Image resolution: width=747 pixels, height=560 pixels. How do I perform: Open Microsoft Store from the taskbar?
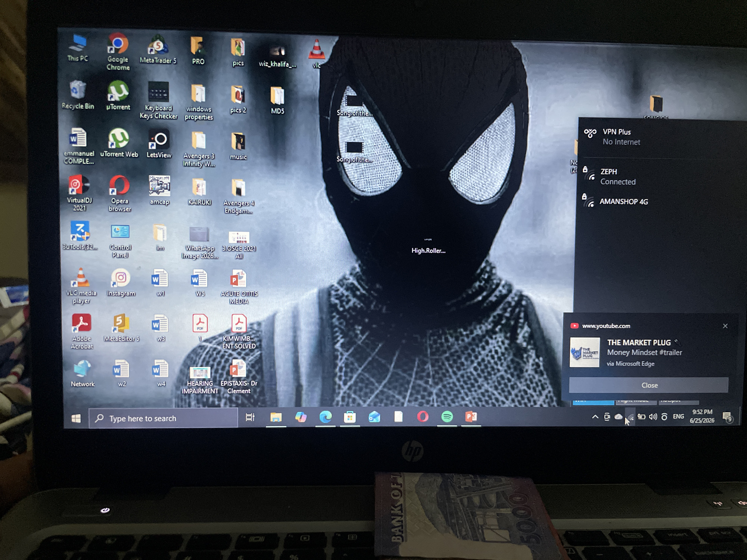[x=350, y=417]
